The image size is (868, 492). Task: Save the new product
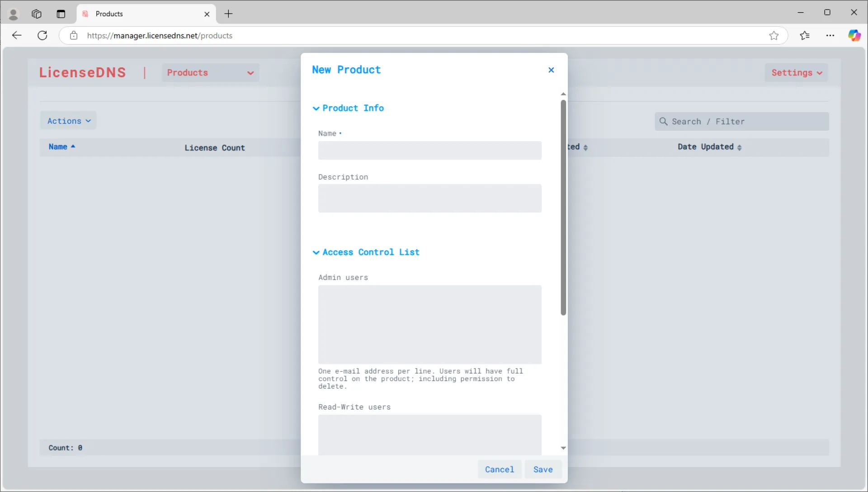(542, 469)
